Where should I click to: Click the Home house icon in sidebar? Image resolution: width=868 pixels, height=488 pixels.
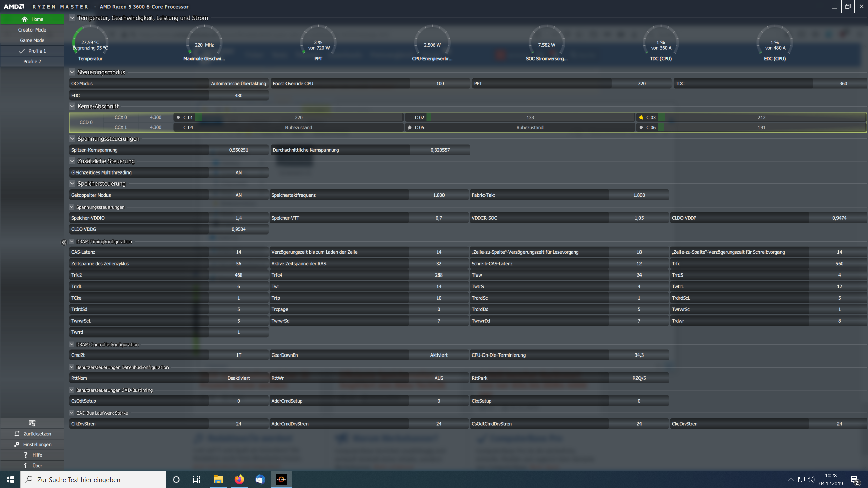[x=24, y=19]
